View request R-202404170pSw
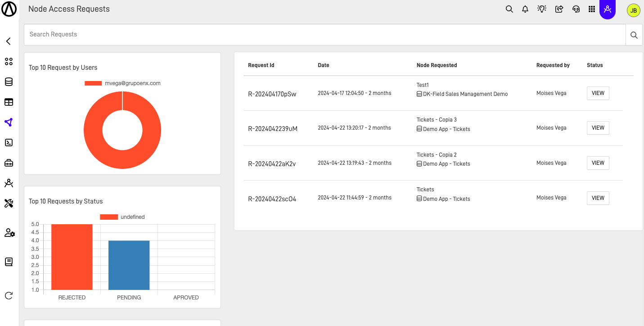Viewport: 644px width, 326px height. click(x=598, y=93)
